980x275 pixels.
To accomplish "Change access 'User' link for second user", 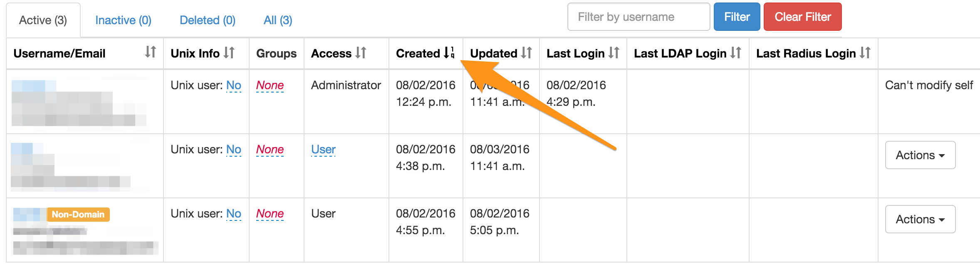I will coord(323,150).
